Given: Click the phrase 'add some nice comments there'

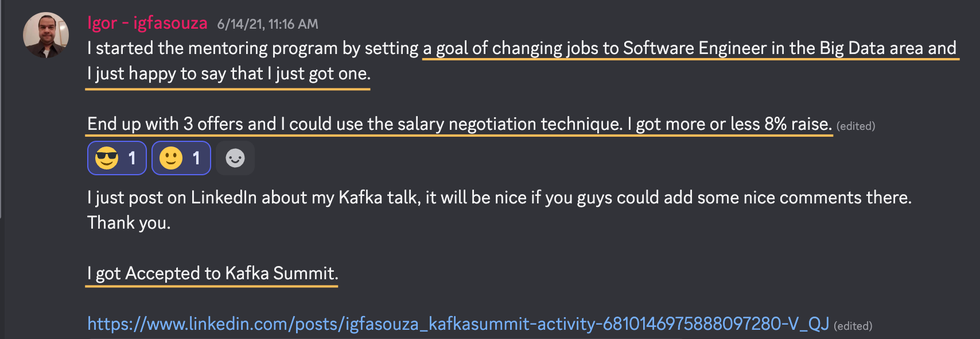Looking at the screenshot, I should [787, 198].
